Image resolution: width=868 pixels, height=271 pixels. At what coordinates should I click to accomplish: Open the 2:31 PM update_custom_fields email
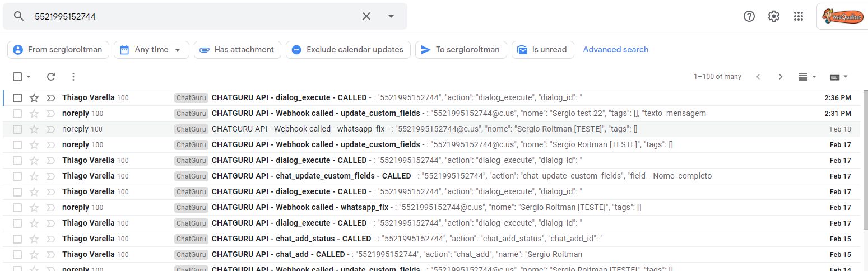point(431,114)
